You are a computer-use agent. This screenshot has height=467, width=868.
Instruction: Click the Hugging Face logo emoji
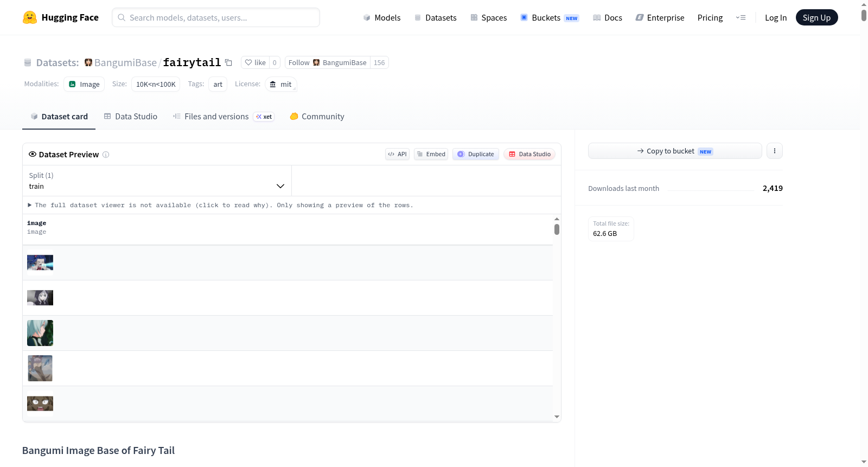click(29, 17)
